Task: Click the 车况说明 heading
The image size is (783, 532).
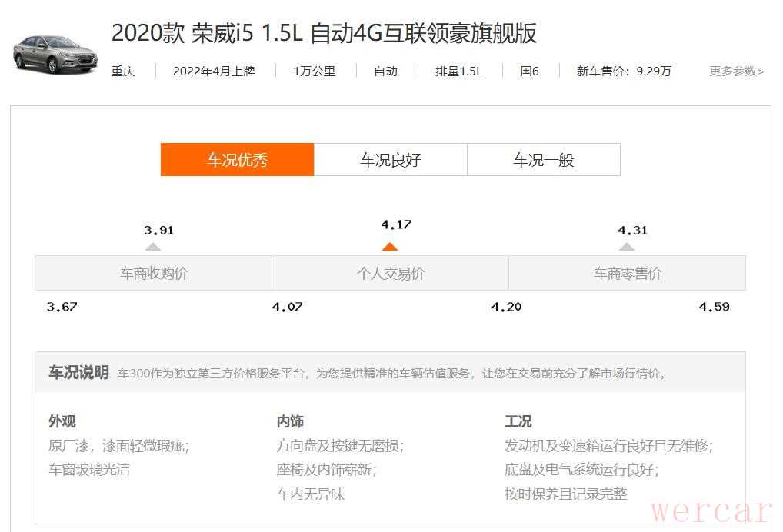Action: coord(78,372)
